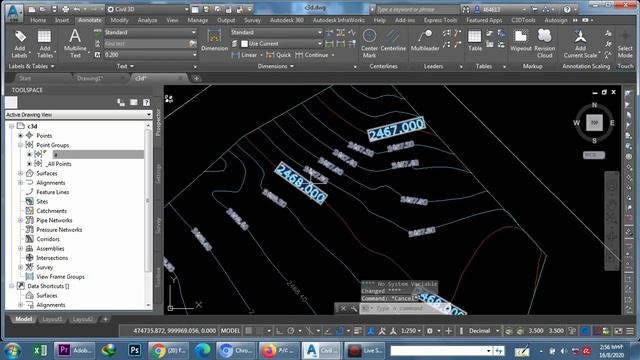Expand the Dimensions panel flyout
Viewport: 640px width, 360px height.
tap(276, 66)
